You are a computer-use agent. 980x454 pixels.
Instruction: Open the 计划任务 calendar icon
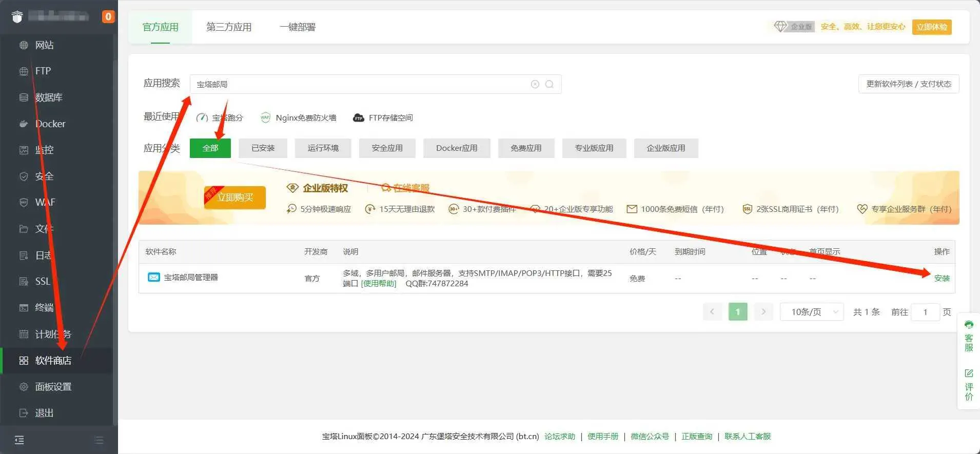click(x=24, y=334)
